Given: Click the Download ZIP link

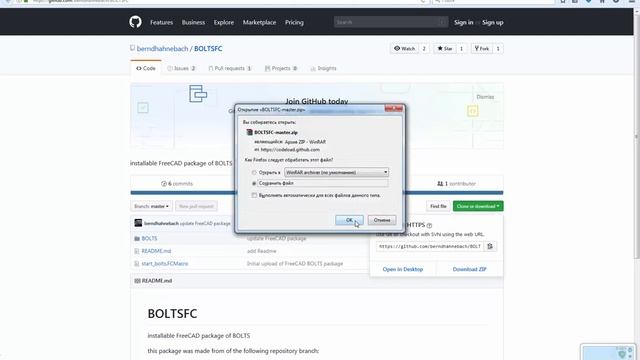Looking at the screenshot, I should (x=469, y=269).
